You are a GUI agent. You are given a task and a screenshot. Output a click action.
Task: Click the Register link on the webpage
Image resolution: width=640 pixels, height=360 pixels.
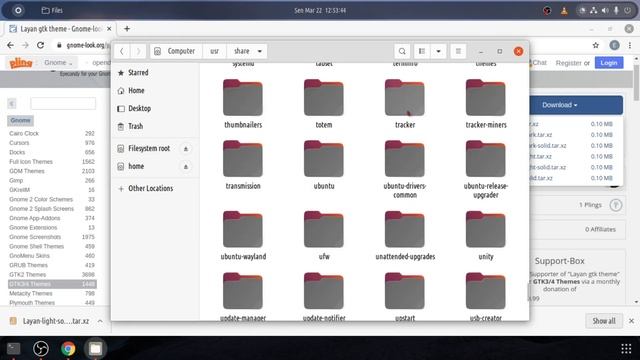pyautogui.click(x=568, y=63)
